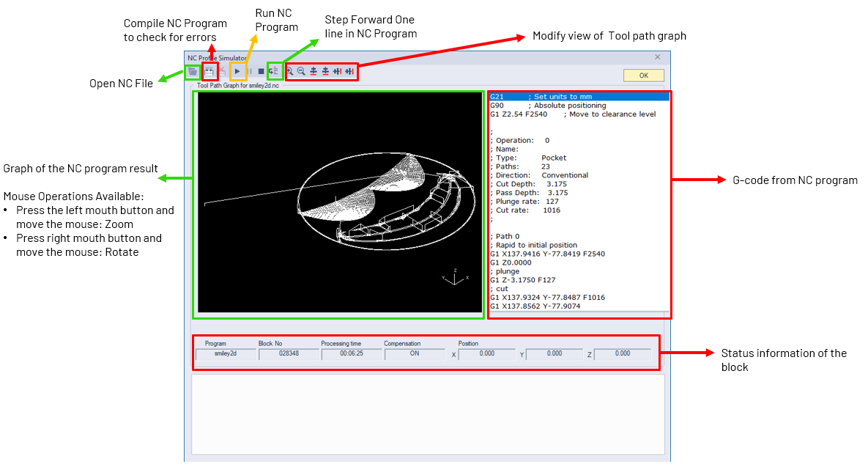Close the NC Profile Simulator window

tap(658, 57)
